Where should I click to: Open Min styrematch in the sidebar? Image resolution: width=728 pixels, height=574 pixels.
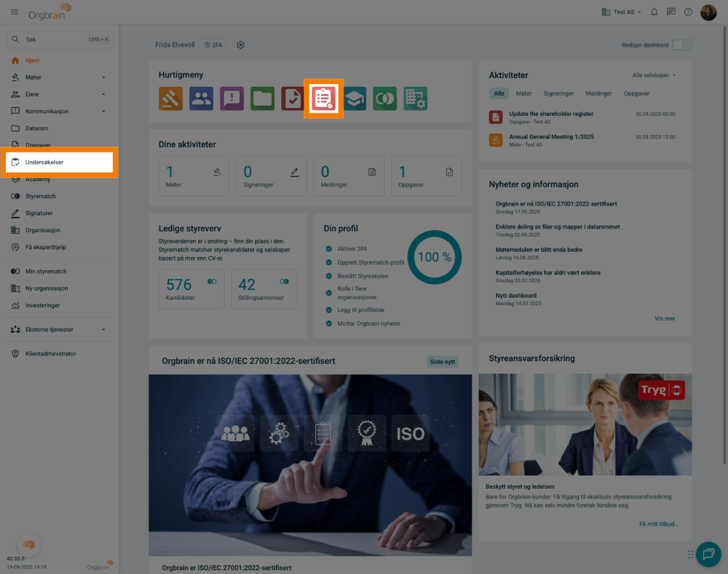click(x=60, y=272)
